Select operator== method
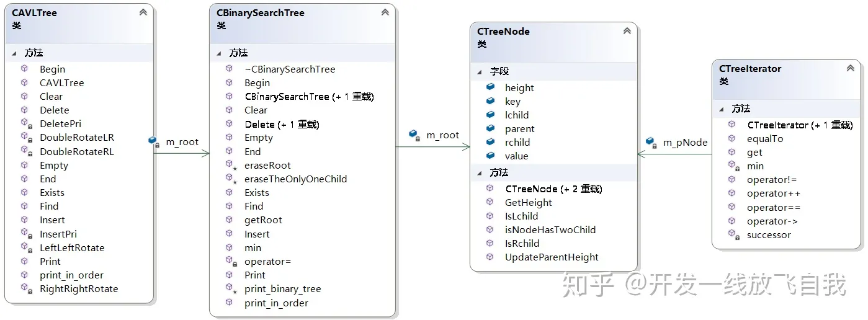The height and width of the screenshot is (320, 868). tap(773, 207)
